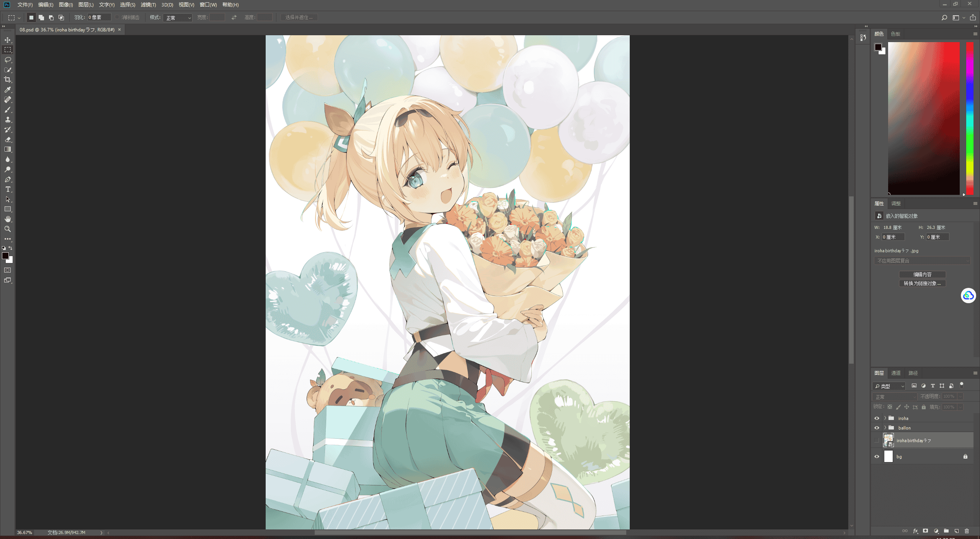Select the Move tool
Screen dimensions: 980x539
8,40
